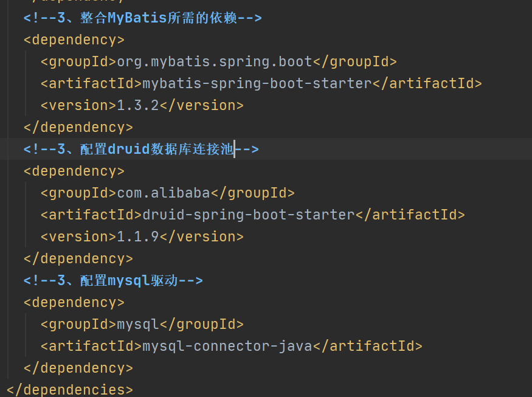This screenshot has height=397, width=532.
Task: Click opening dependency tag above com.alibaba groupId
Action: (x=74, y=171)
